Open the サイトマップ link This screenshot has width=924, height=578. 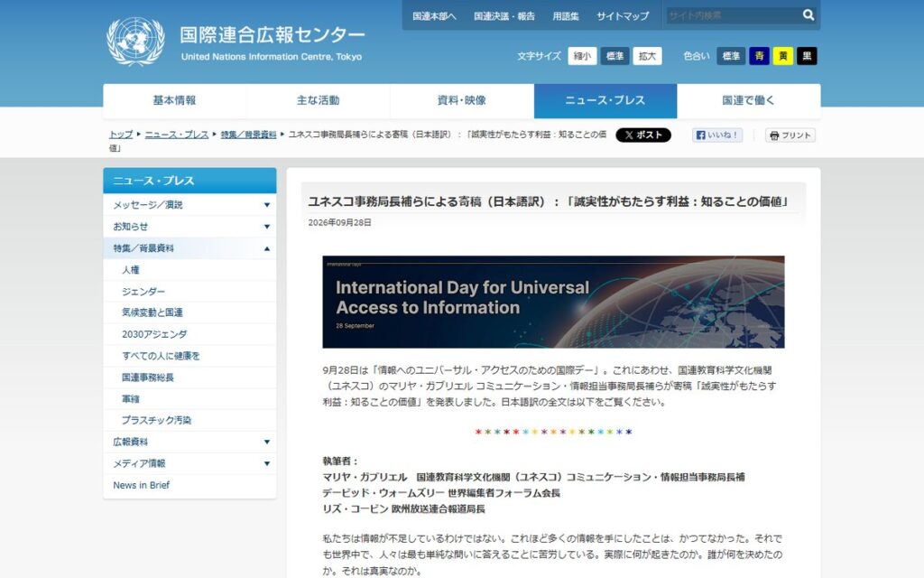(x=623, y=16)
